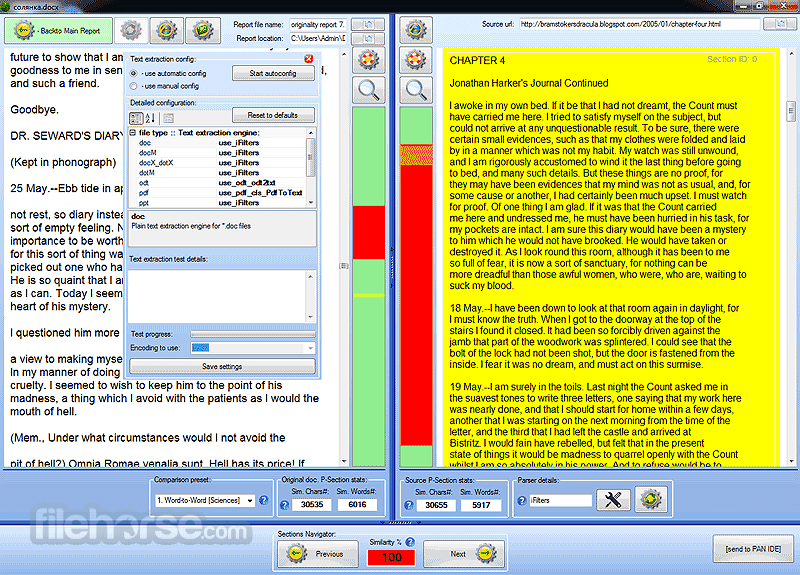This screenshot has height=575, width=800.
Task: Click the Report location field
Action: [318, 39]
